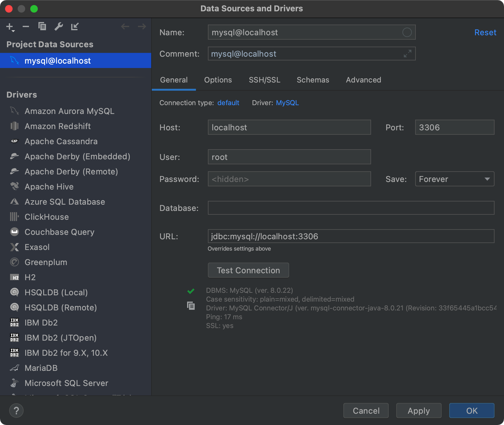Click the Add data source plus icon

[10, 27]
